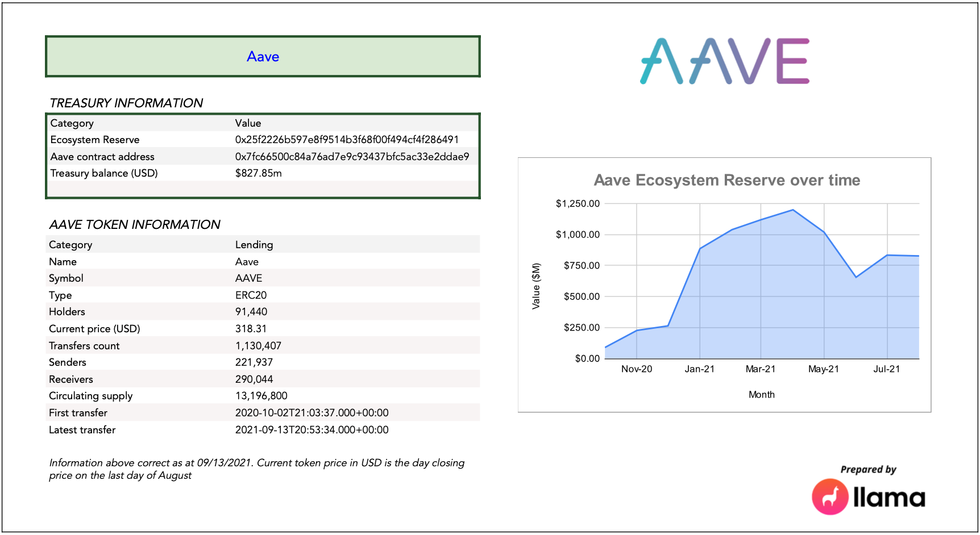
Task: Click the chart title 'Aave Ecosystem Reserve over time'
Action: coord(726,180)
